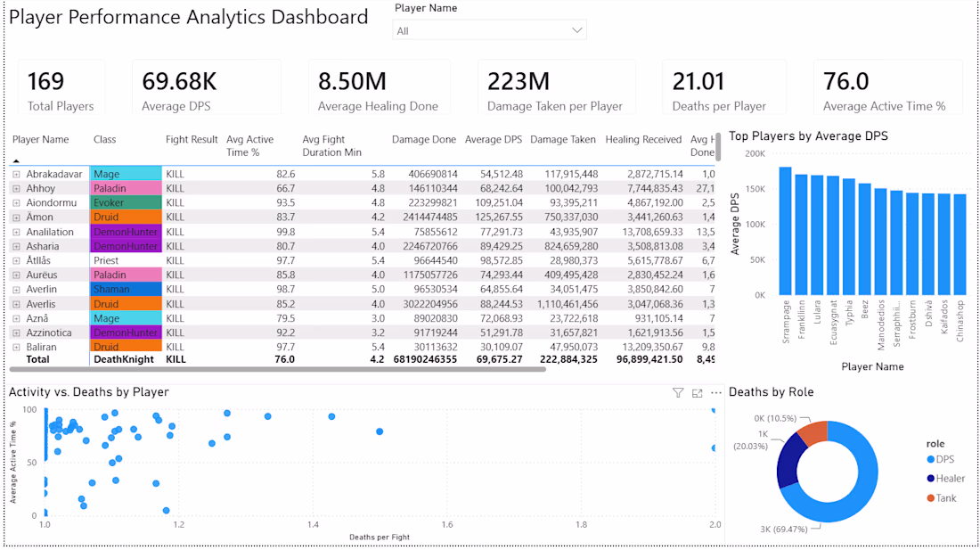Screen dimensions: 980x550
Task: Expand the Ahhoy row
Action: click(x=16, y=189)
